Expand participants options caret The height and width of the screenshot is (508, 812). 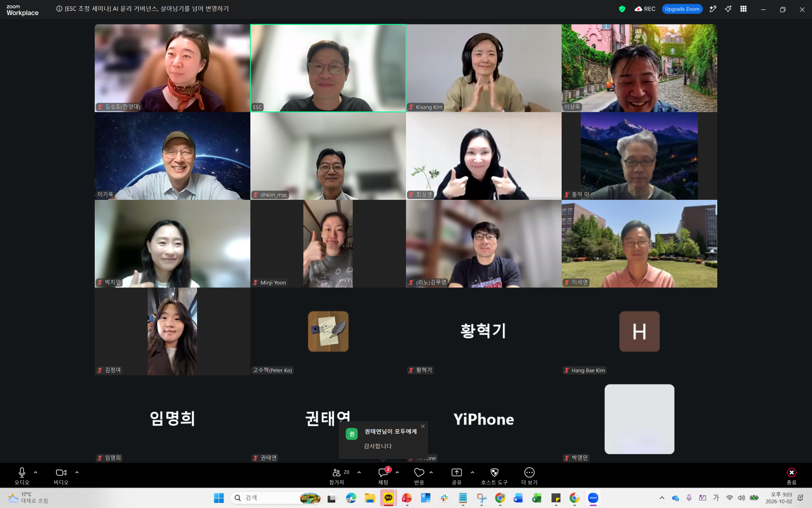359,472
